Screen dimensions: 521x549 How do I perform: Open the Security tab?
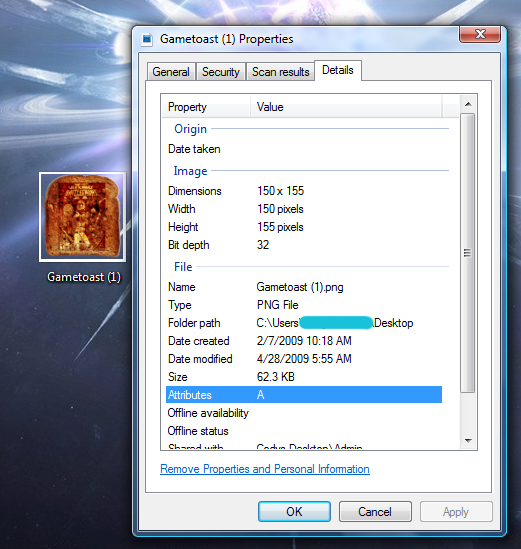click(x=221, y=72)
